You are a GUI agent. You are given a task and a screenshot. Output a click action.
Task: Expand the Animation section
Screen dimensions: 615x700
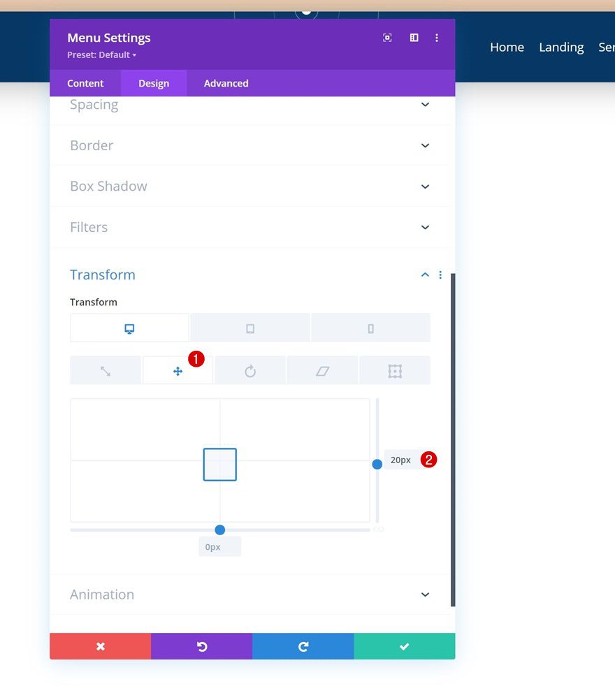tap(250, 595)
